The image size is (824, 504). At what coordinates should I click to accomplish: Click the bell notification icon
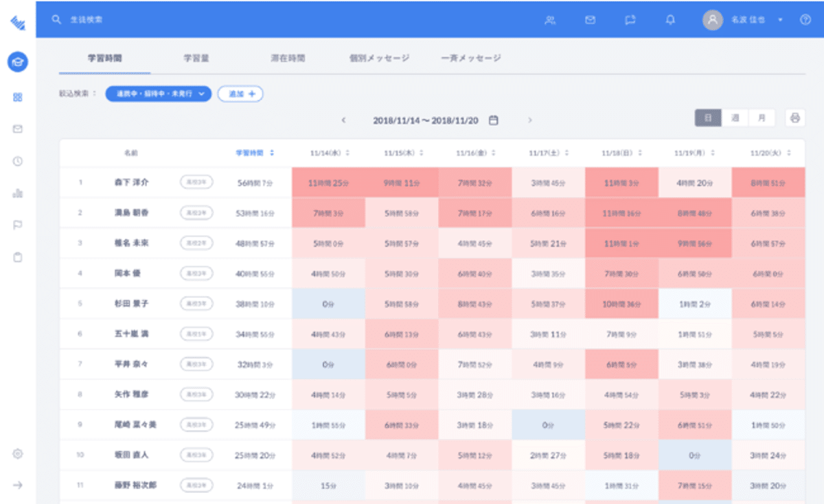pos(671,20)
